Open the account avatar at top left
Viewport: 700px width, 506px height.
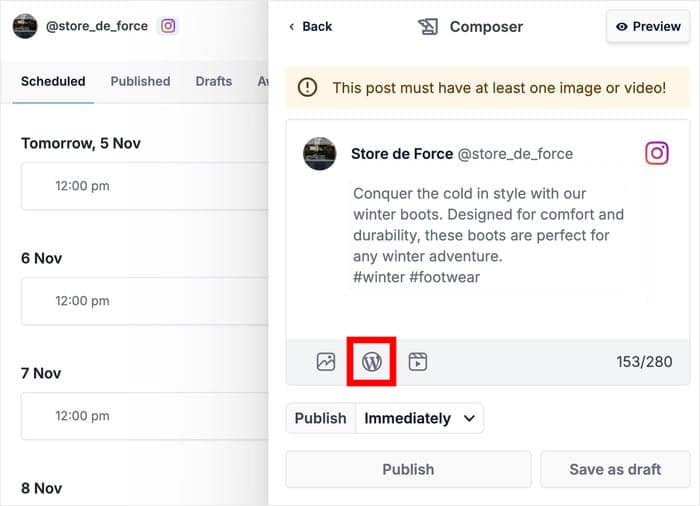pyautogui.click(x=25, y=26)
